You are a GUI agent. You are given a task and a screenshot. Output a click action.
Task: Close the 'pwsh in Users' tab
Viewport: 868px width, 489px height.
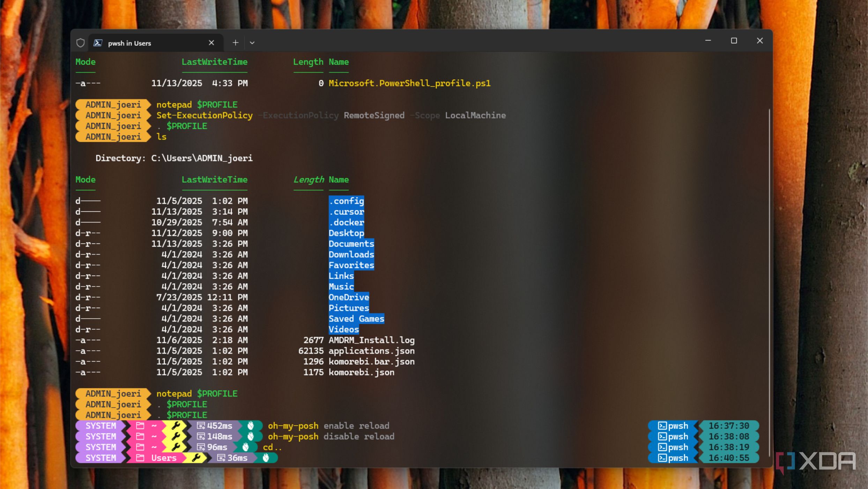[211, 43]
